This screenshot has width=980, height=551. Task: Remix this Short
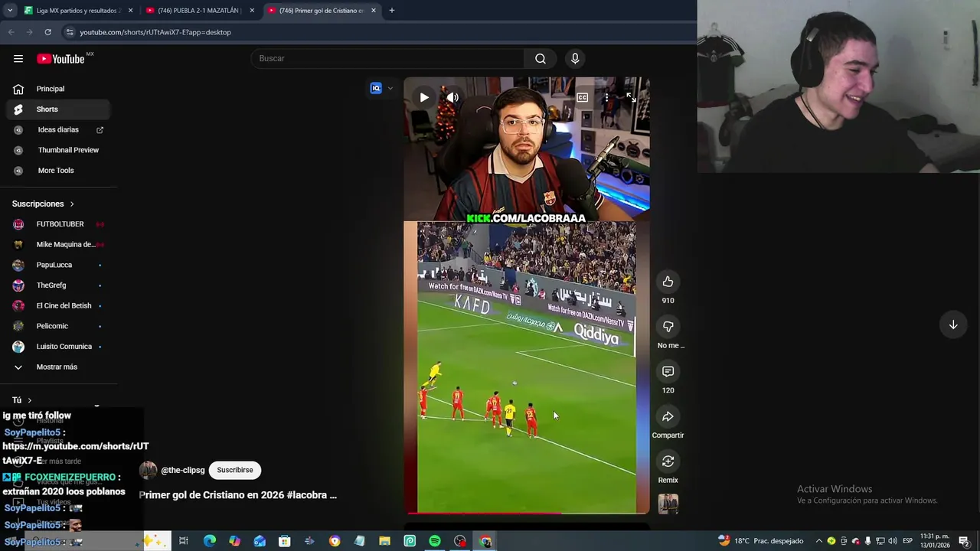point(668,461)
